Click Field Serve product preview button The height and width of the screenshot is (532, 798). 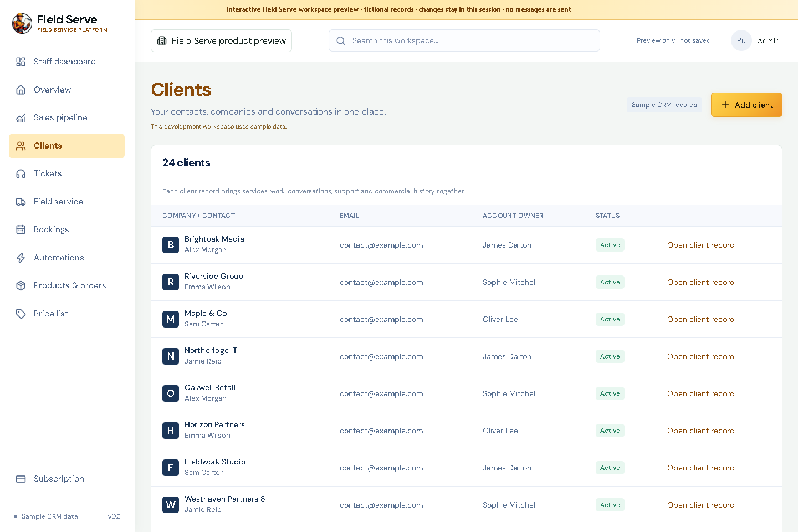(221, 40)
